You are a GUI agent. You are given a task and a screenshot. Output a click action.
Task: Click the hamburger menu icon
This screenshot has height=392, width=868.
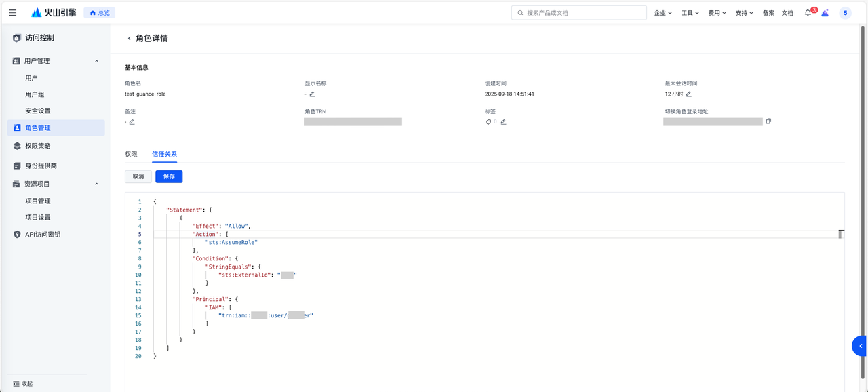tap(13, 13)
